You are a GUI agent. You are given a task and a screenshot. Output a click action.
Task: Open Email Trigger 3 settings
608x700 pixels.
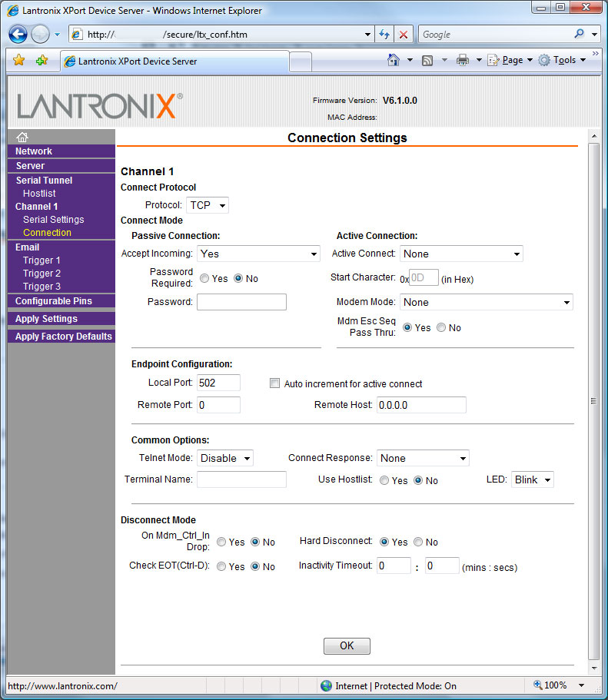coord(42,286)
